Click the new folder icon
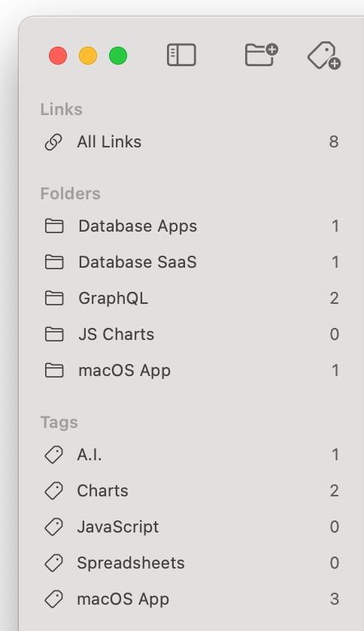 (262, 55)
